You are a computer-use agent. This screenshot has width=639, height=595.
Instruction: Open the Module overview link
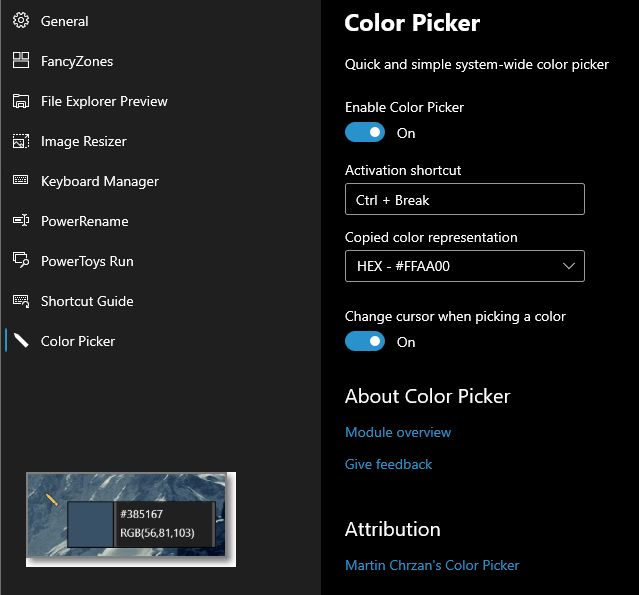point(398,432)
